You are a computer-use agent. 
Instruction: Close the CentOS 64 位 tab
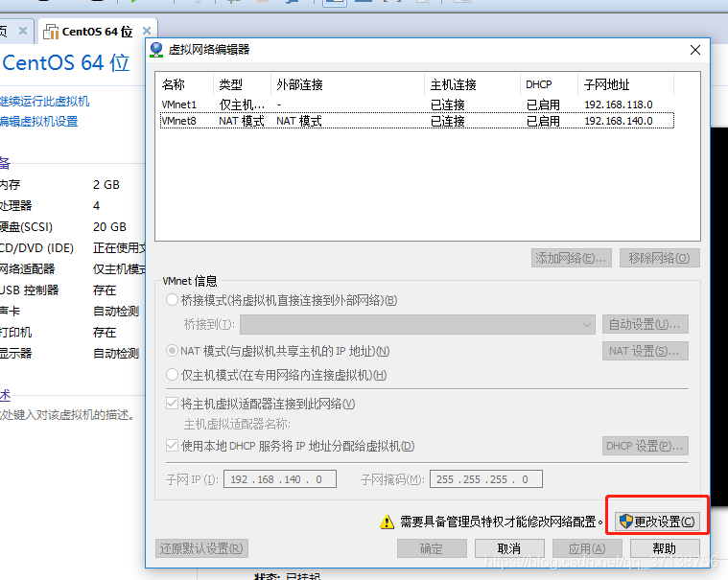147,31
